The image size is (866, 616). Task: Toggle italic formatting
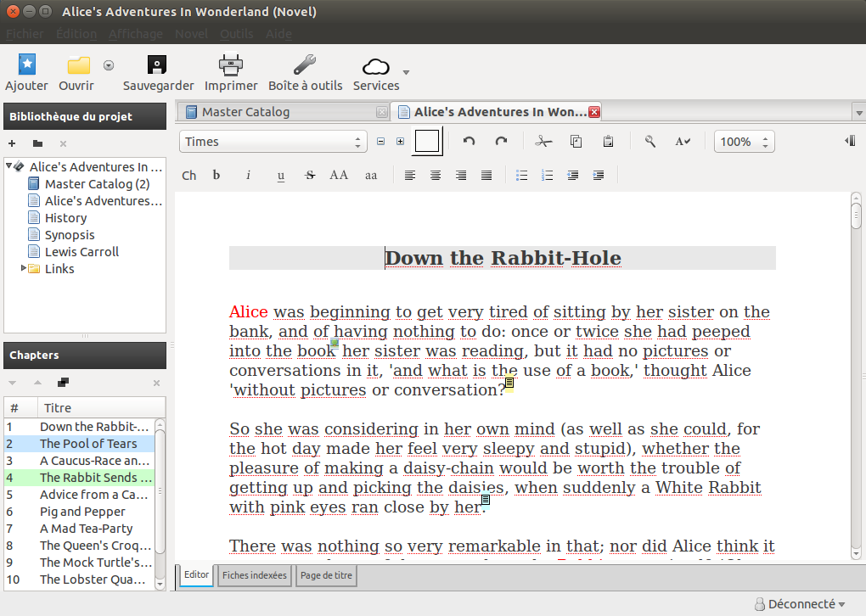[x=248, y=175]
